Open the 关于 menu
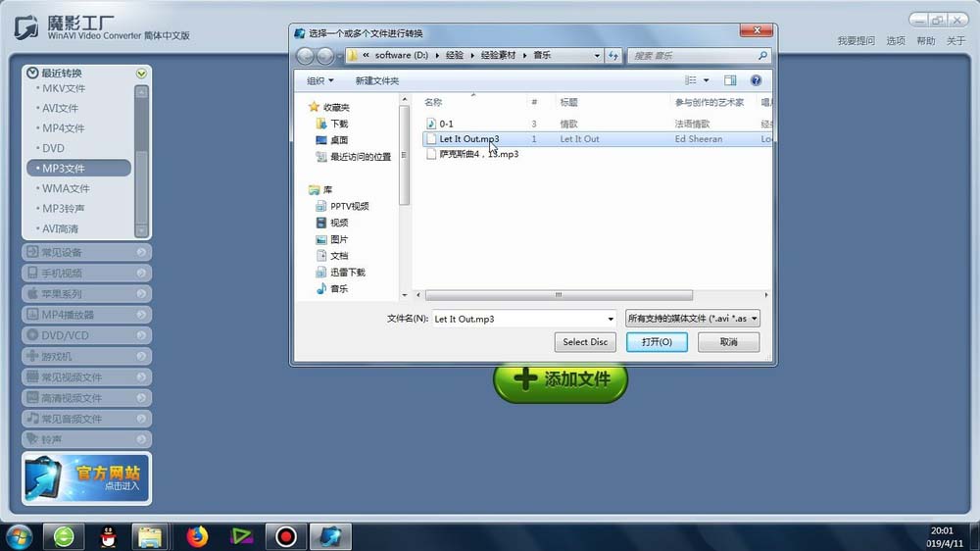This screenshot has height=551, width=980. click(955, 40)
